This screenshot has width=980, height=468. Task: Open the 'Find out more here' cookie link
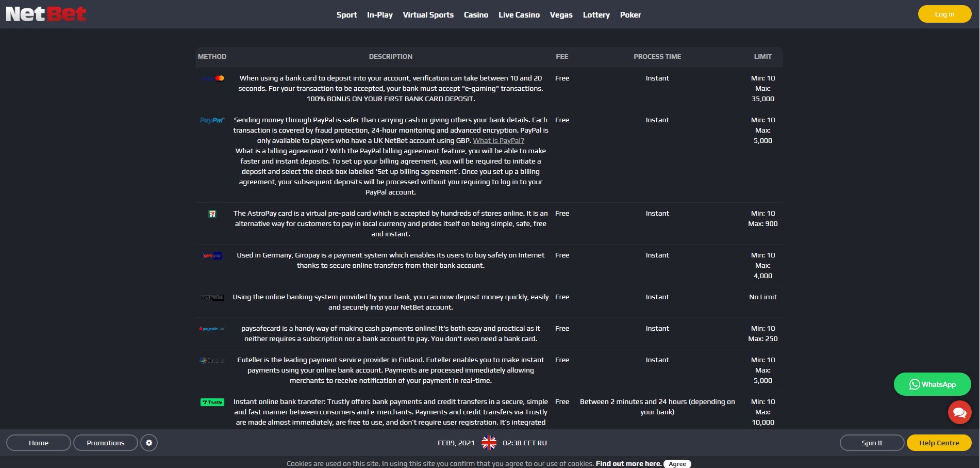tap(629, 464)
